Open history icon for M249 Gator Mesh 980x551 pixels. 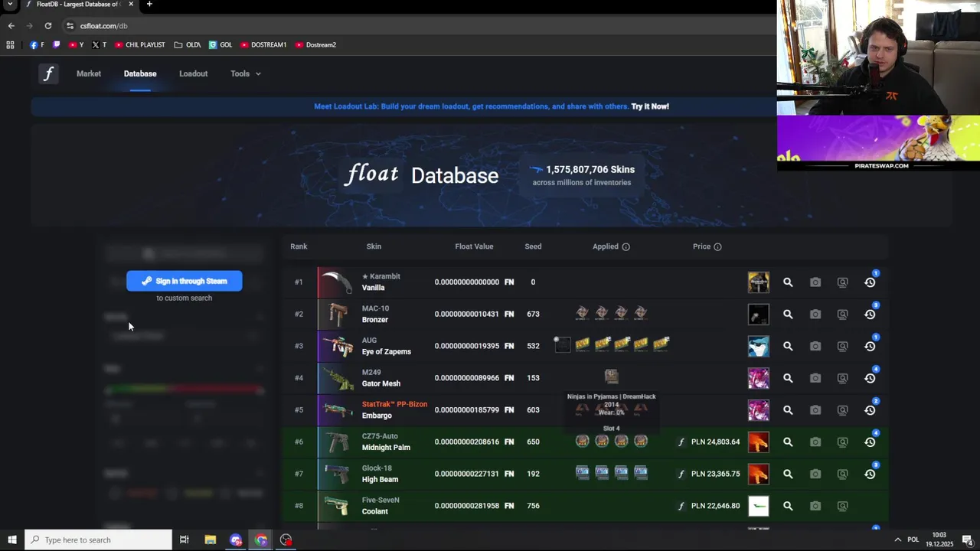(x=870, y=378)
